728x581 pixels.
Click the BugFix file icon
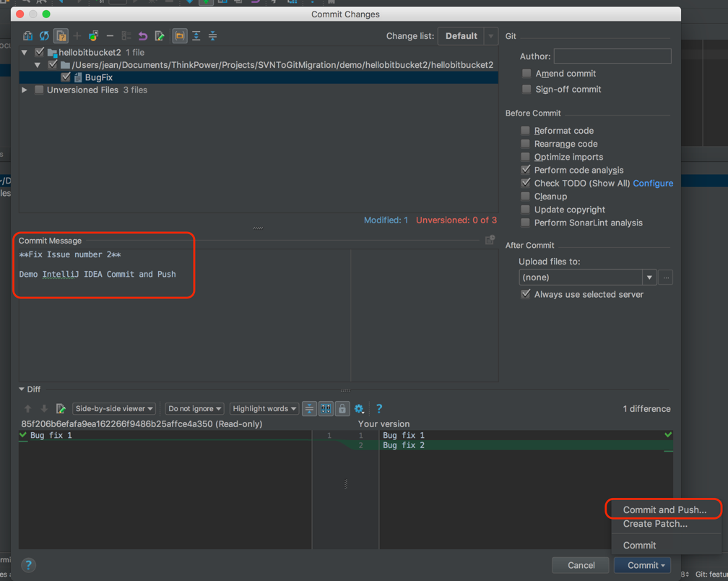(x=78, y=77)
